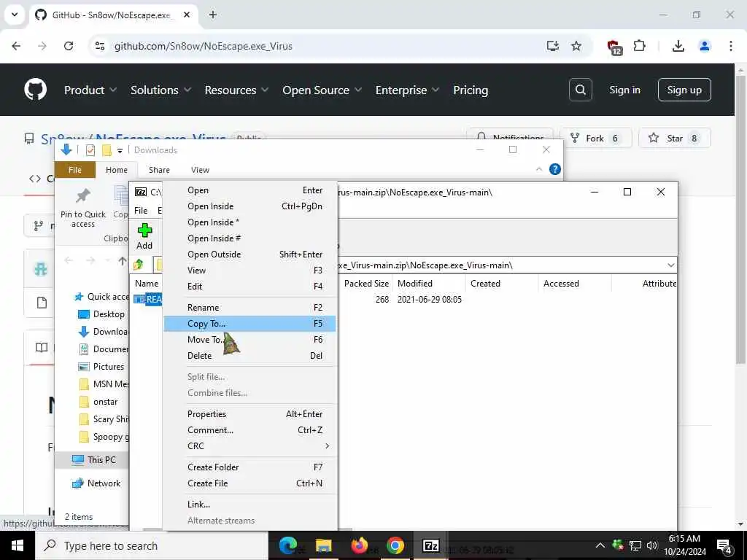This screenshot has height=560, width=747.
Task: Open the Explorer Home ribbon tab
Action: [x=117, y=170]
